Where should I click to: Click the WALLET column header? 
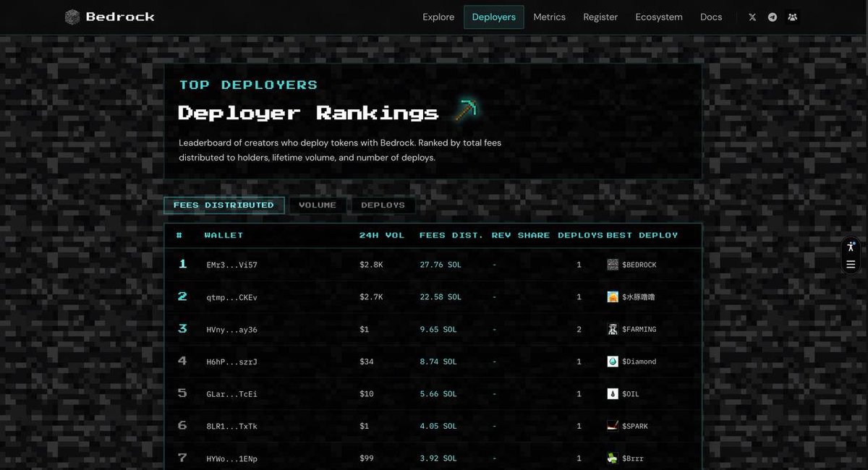tap(224, 235)
